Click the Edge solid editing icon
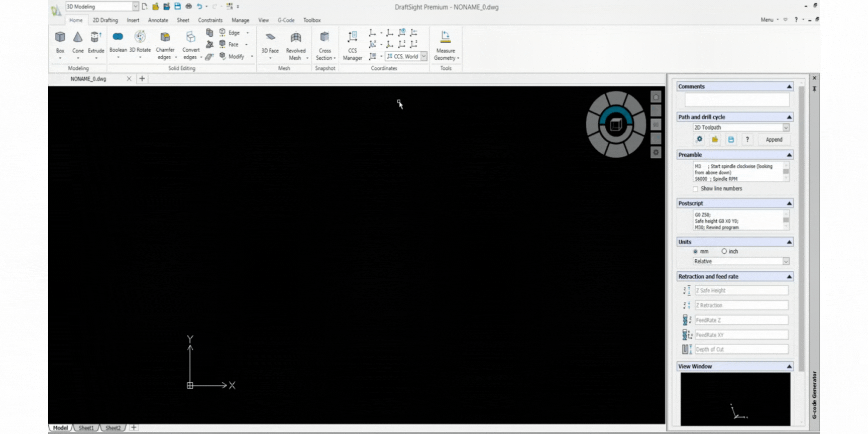 pos(223,32)
